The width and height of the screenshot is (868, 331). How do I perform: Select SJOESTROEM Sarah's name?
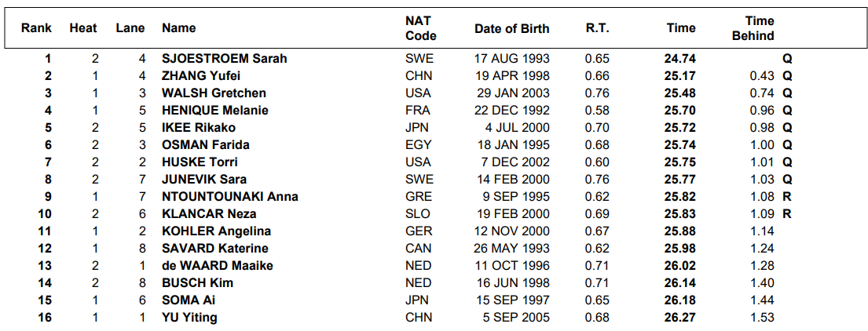point(224,59)
